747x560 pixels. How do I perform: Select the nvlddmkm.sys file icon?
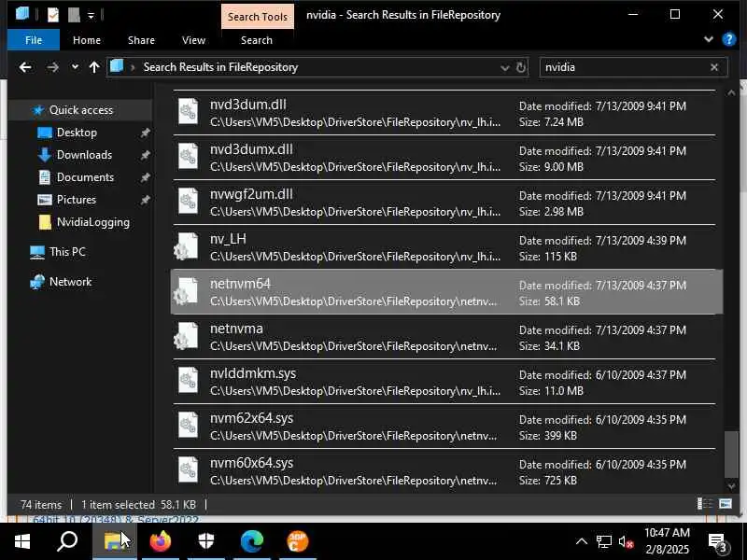(188, 380)
